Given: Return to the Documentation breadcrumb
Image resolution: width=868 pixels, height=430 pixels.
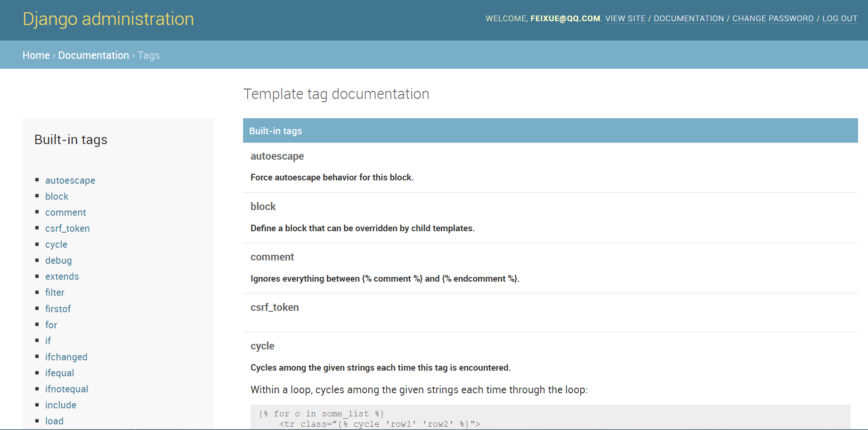Looking at the screenshot, I should point(93,55).
